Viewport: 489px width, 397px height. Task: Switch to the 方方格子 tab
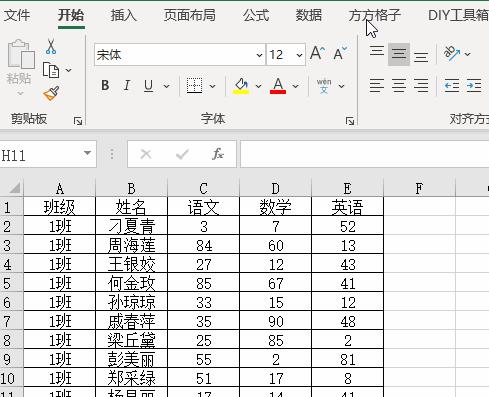375,15
